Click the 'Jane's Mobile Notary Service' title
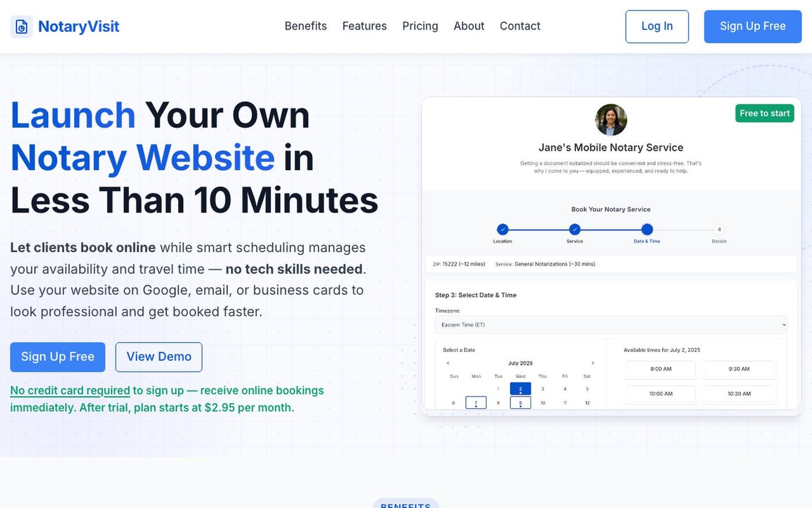The height and width of the screenshot is (508, 812). pos(611,147)
